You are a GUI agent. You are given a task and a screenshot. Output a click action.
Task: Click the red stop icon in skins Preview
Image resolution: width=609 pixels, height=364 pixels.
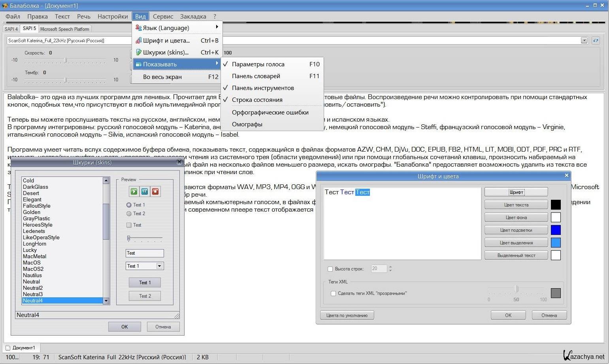[155, 191]
